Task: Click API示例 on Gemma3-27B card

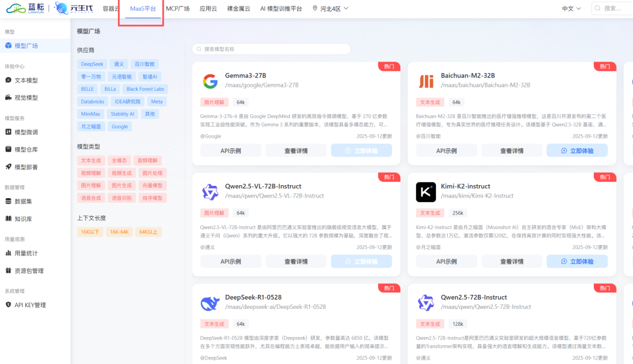Action: (230, 151)
